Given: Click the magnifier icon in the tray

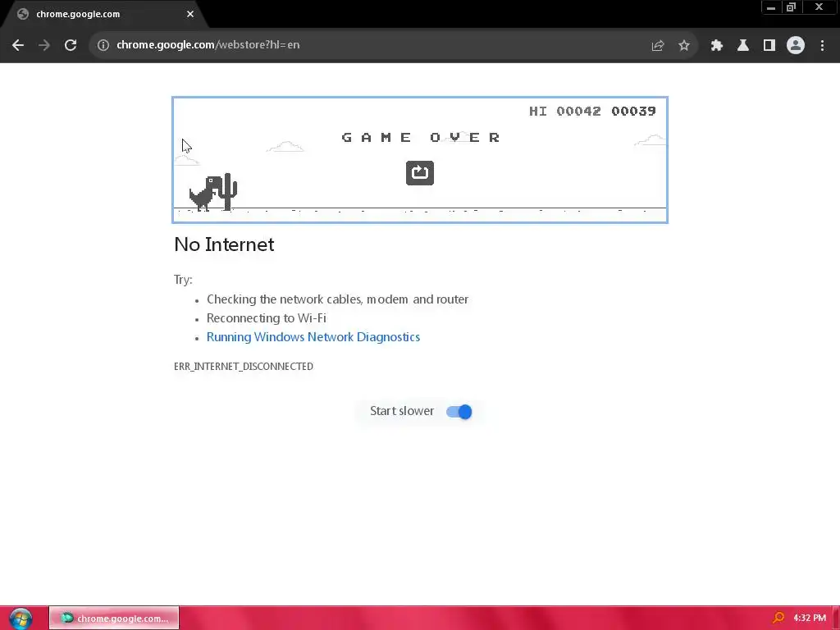Looking at the screenshot, I should point(778,619).
